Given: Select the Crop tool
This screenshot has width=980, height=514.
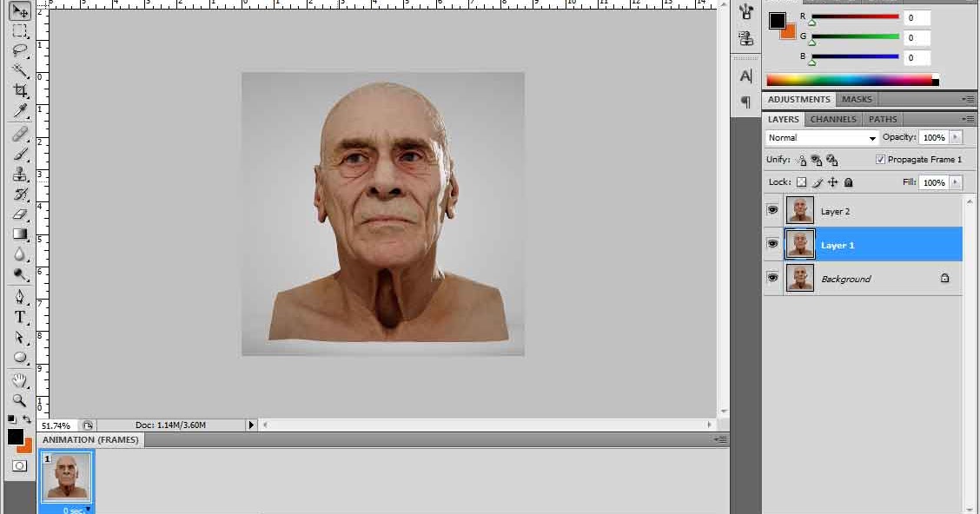Looking at the screenshot, I should click(x=20, y=90).
